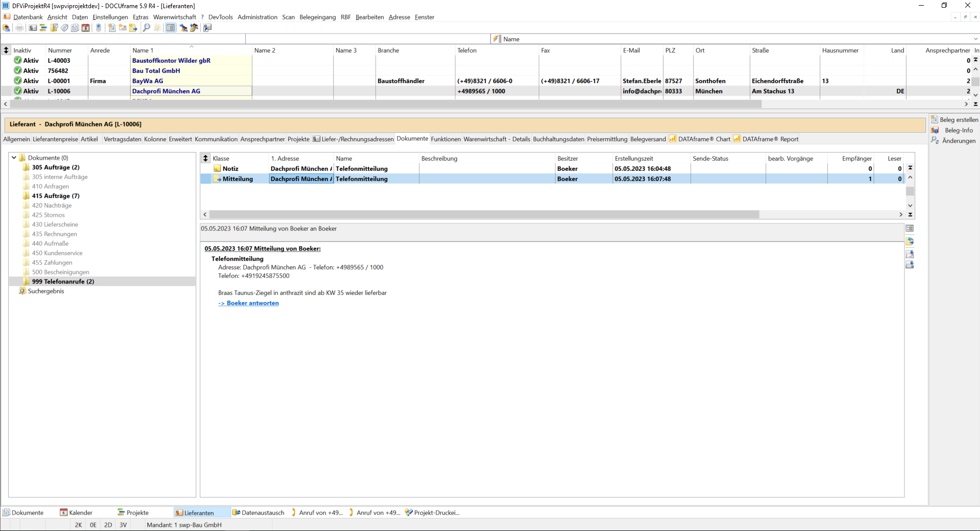Click the price tag toolbar icon

(64, 28)
